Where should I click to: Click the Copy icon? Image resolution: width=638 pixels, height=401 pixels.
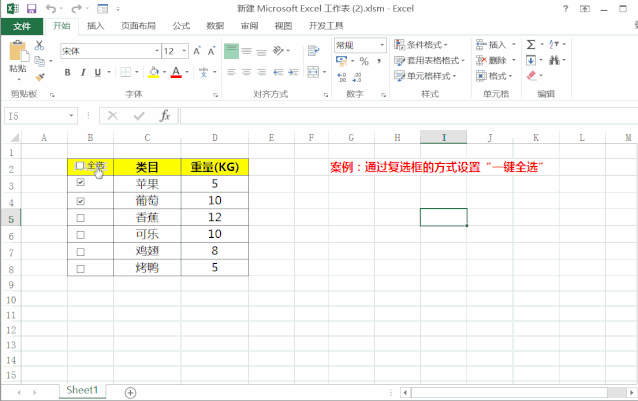click(39, 61)
